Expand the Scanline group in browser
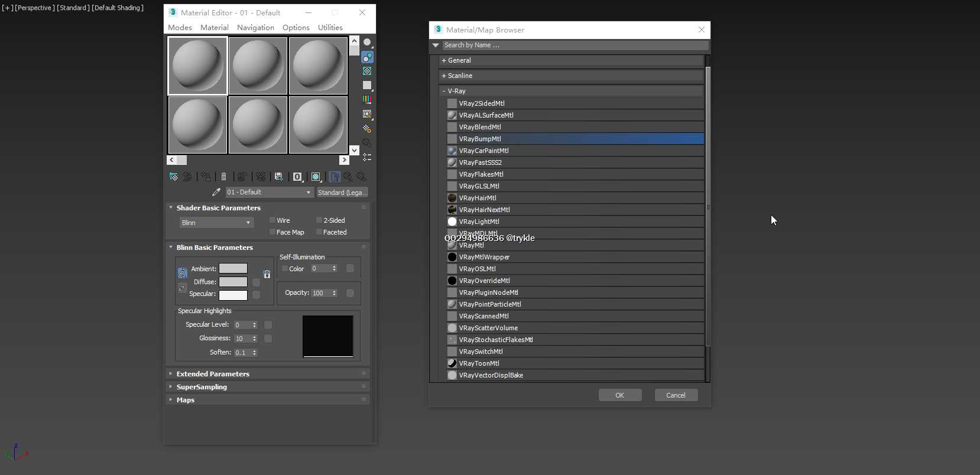 tap(571, 76)
